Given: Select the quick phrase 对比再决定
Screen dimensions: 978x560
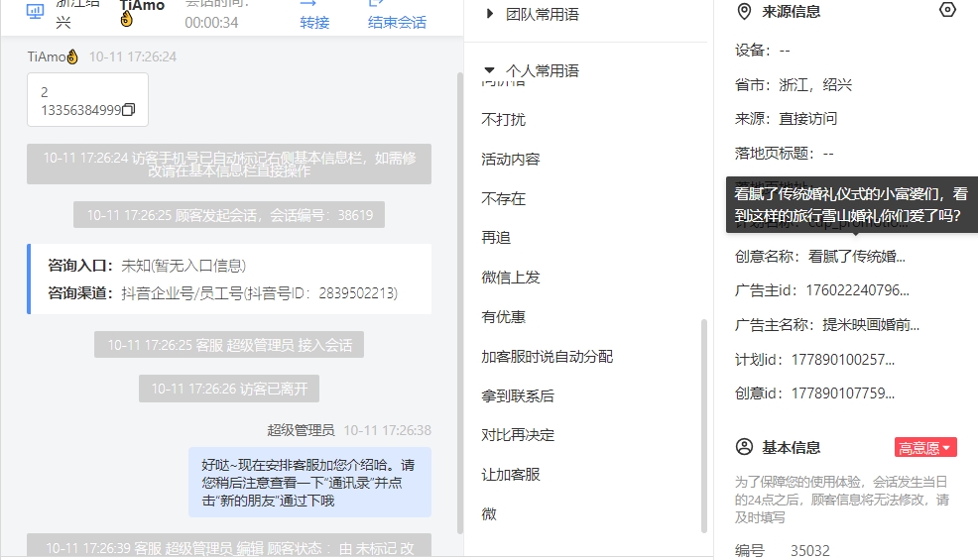Looking at the screenshot, I should [518, 435].
